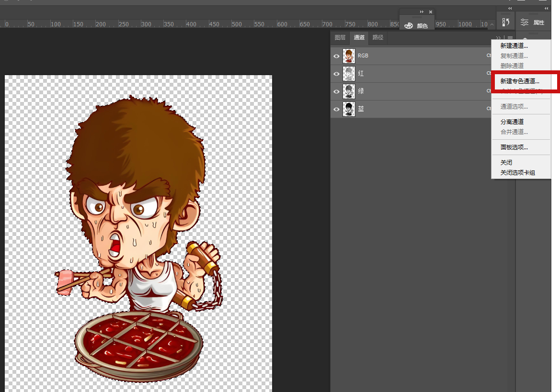
Task: Collapse the Channels panel group double-arrow
Action: [x=498, y=38]
